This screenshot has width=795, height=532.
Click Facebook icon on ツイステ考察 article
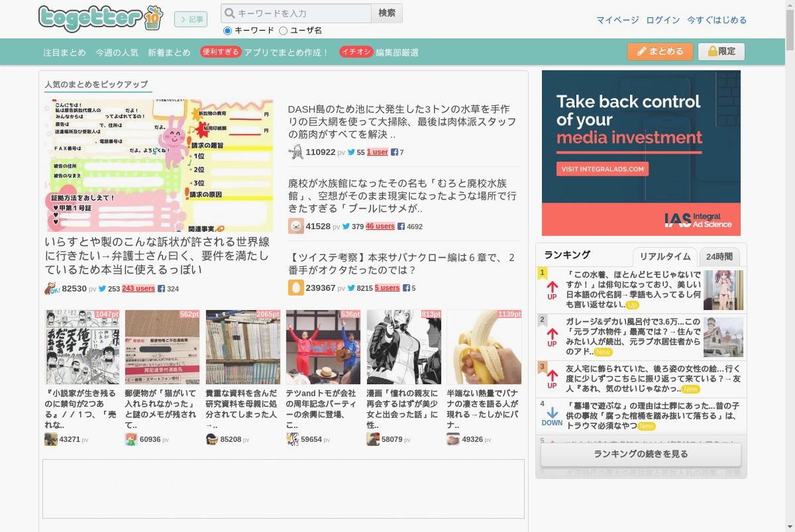point(406,288)
